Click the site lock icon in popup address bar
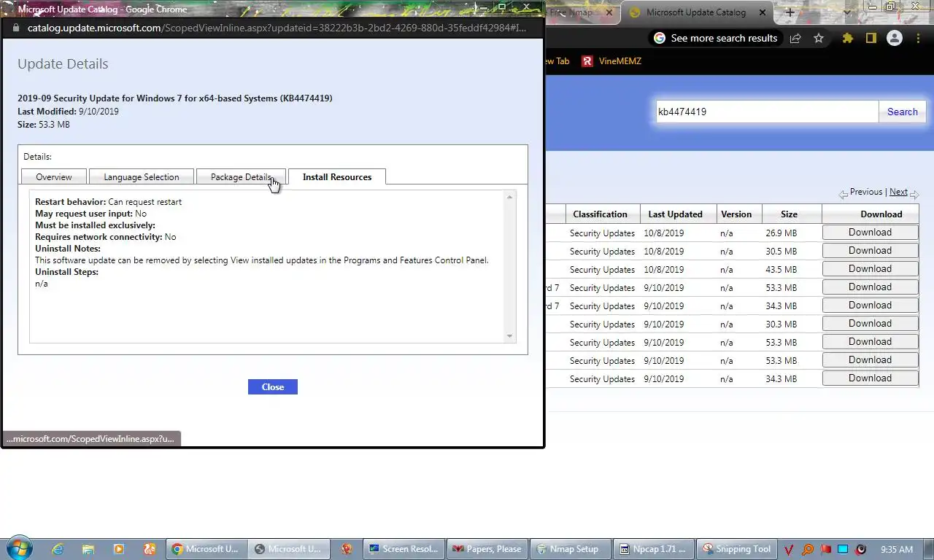934x560 pixels. [x=17, y=28]
